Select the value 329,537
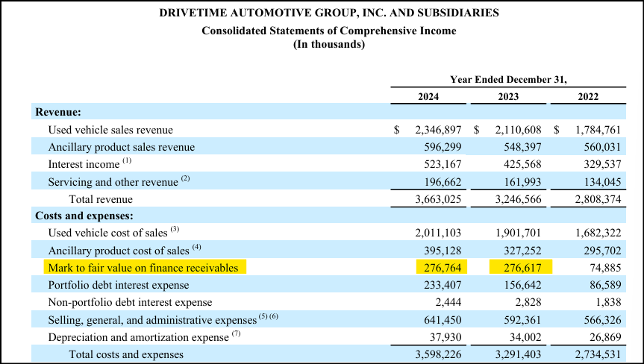 [x=602, y=164]
